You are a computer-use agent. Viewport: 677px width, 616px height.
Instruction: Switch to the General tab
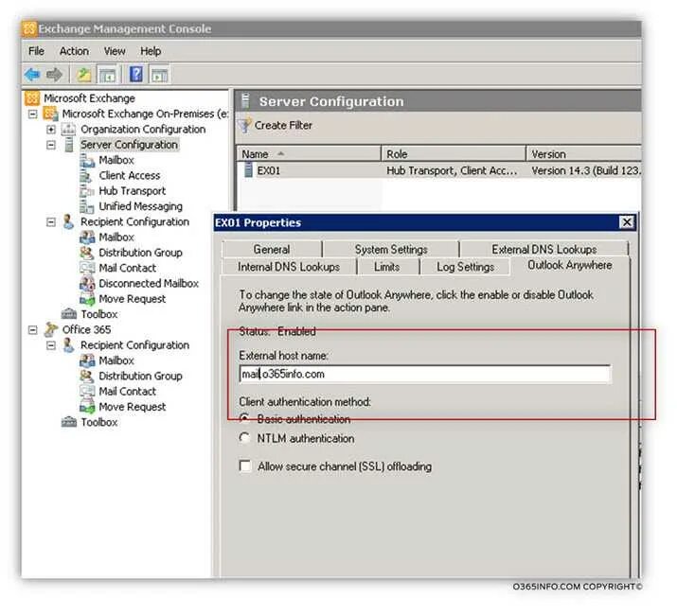[x=272, y=250]
